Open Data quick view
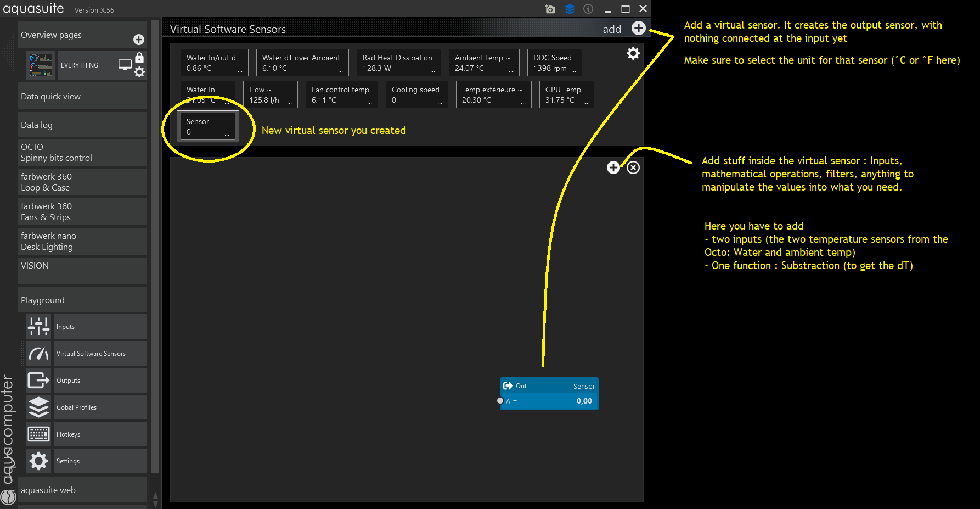 pyautogui.click(x=82, y=96)
